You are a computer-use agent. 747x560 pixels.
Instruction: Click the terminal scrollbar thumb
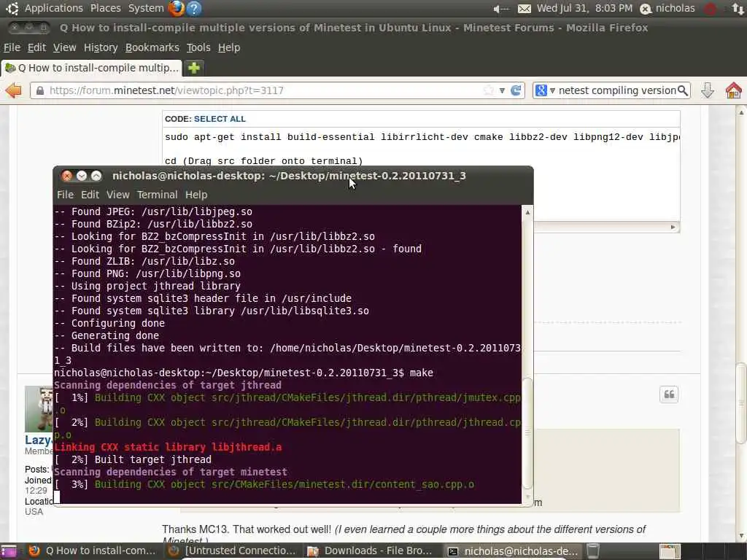pyautogui.click(x=527, y=433)
